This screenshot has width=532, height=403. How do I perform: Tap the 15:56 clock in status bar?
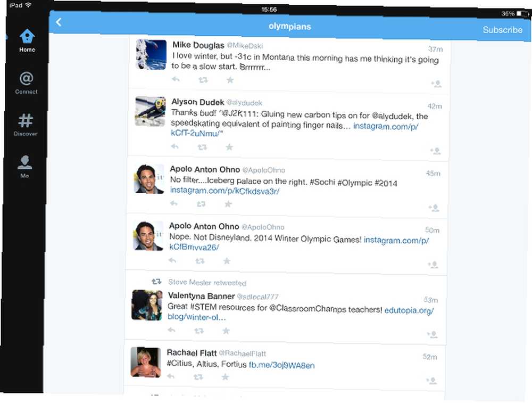click(269, 10)
